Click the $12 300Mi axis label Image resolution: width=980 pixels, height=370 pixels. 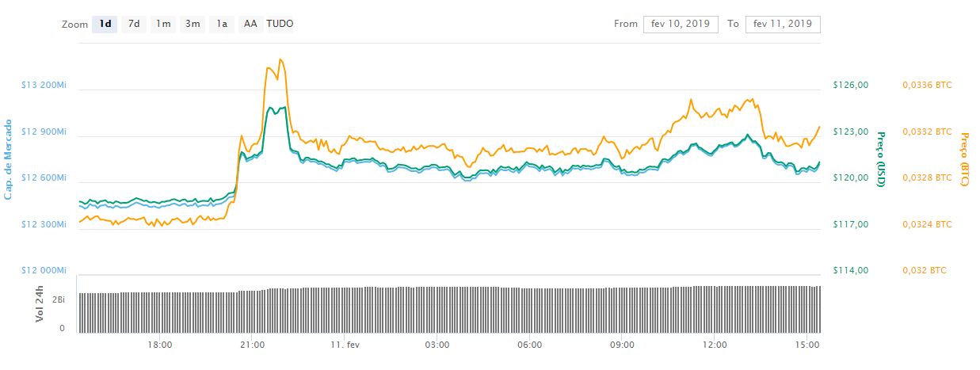[x=44, y=225]
